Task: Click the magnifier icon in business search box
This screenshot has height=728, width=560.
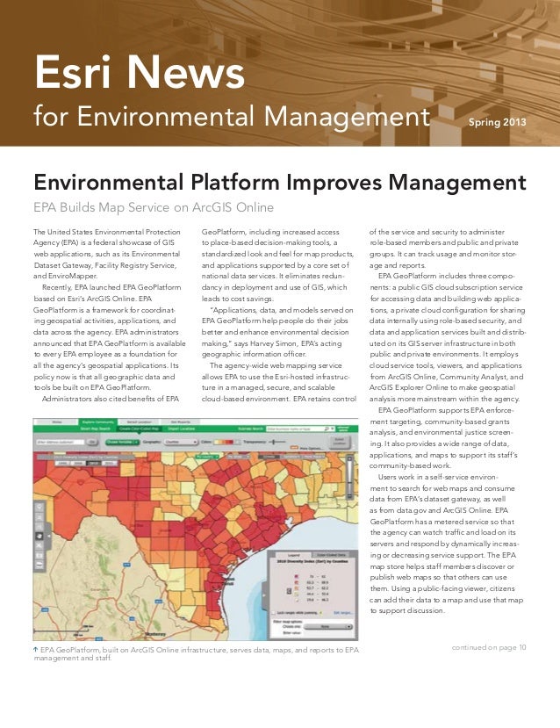Action: [x=327, y=429]
